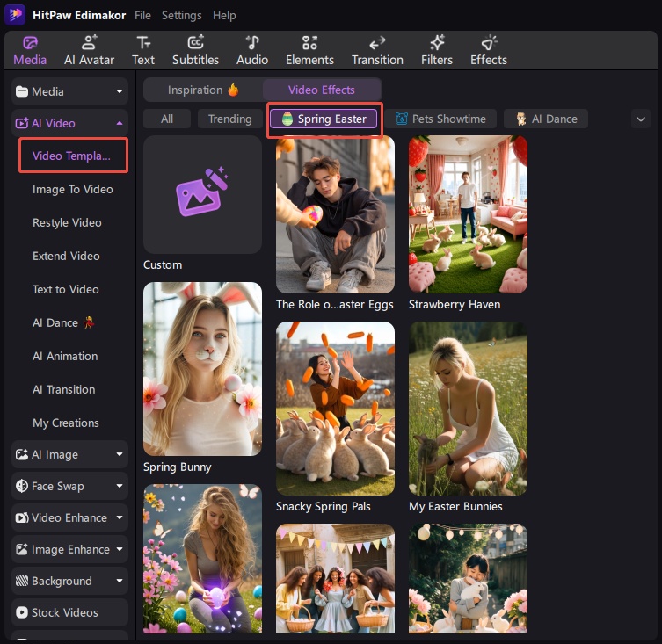The image size is (662, 644).
Task: Open the Elements tool
Action: (309, 50)
